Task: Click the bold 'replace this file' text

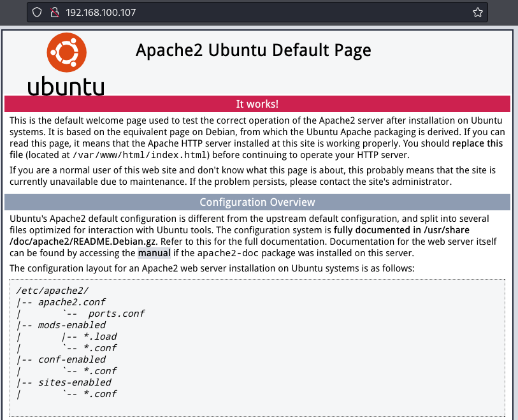Action: pyautogui.click(x=478, y=144)
